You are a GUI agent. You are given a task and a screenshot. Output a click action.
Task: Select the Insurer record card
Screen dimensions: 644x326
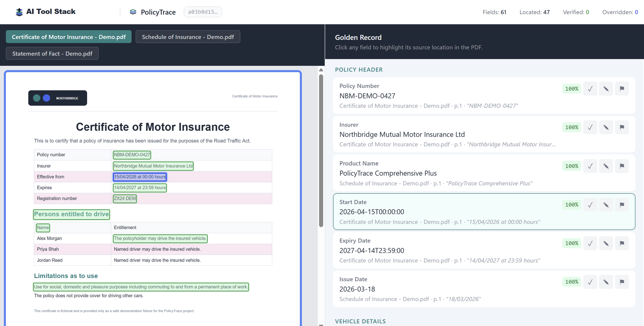pos(484,134)
